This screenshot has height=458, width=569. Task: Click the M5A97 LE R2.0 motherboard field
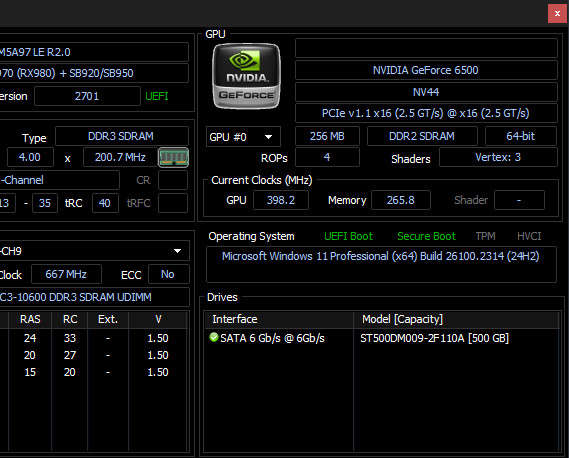[x=94, y=52]
